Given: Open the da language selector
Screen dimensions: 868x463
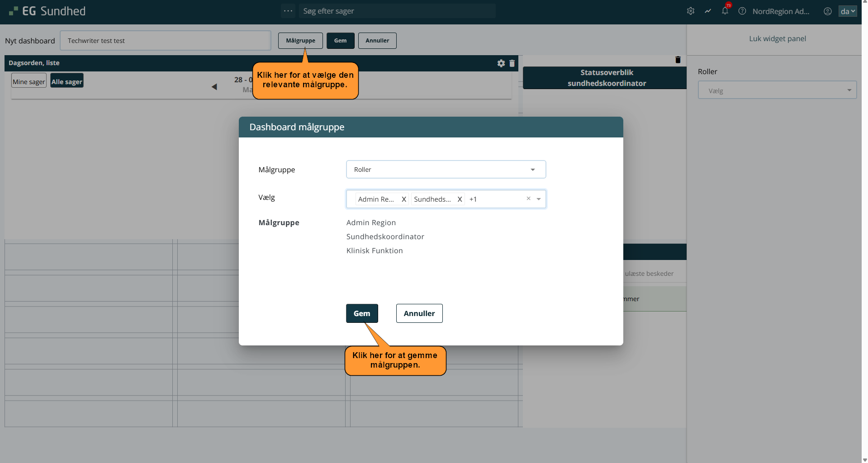Looking at the screenshot, I should (x=848, y=11).
